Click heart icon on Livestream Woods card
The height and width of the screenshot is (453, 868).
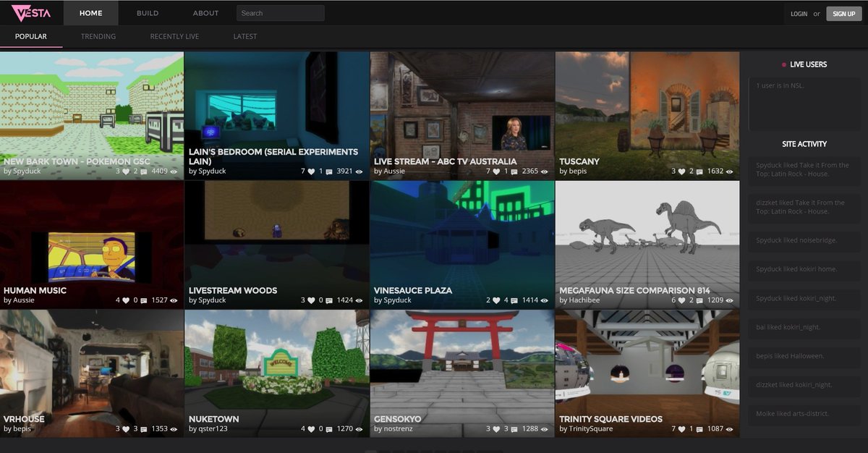(x=311, y=300)
